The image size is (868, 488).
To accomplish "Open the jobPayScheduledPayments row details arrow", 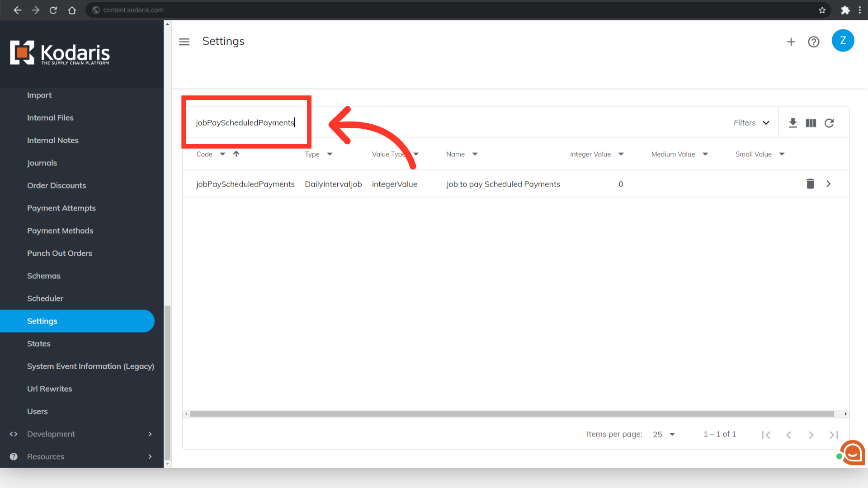I will click(828, 184).
